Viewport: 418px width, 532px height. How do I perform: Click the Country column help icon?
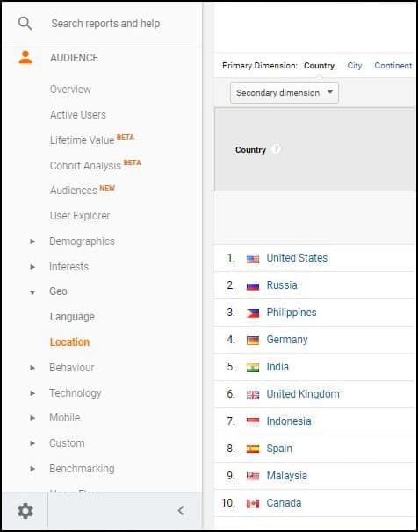(x=277, y=149)
